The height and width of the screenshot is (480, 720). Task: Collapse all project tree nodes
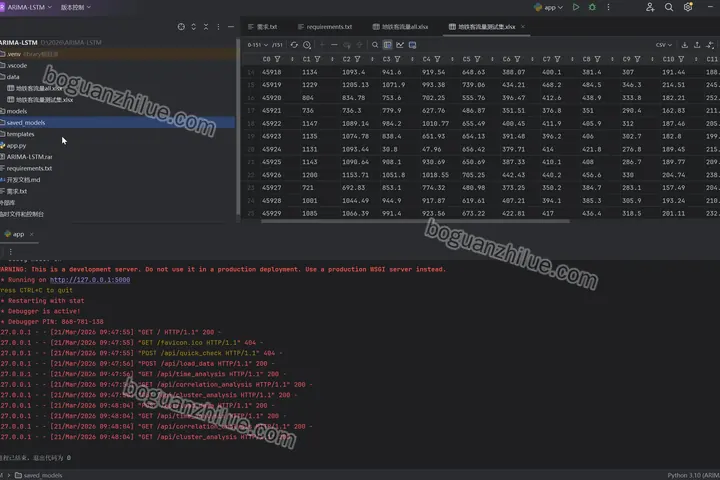[206, 27]
